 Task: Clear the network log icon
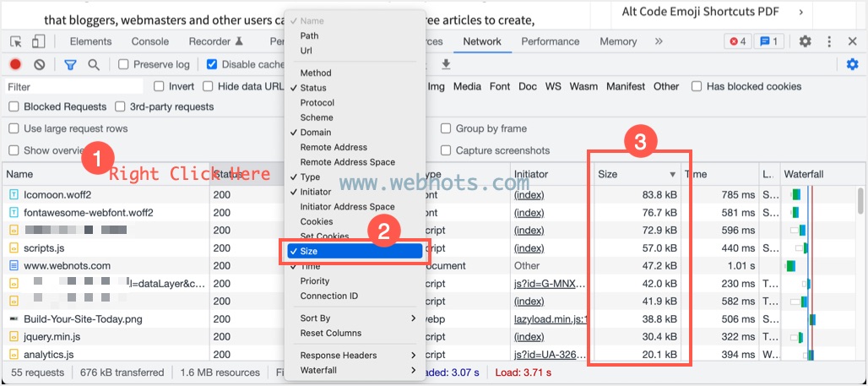[x=39, y=65]
